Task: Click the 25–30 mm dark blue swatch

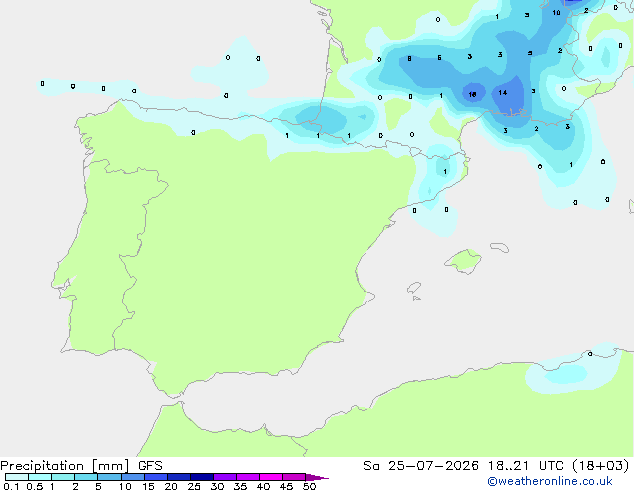Action: (x=202, y=477)
